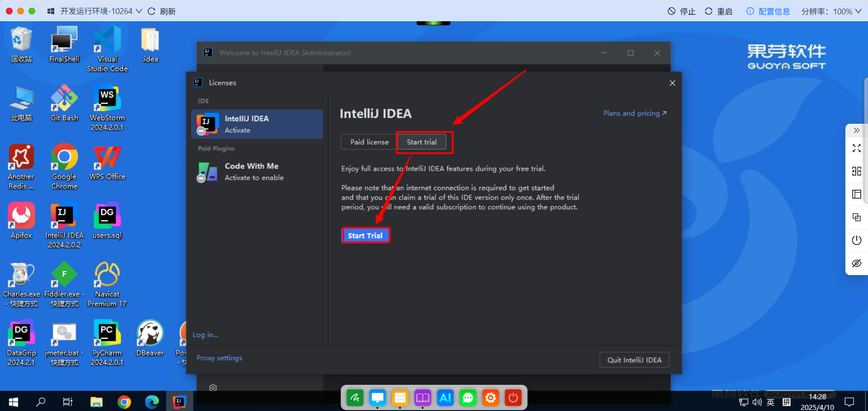The height and width of the screenshot is (411, 868).
Task: Select the Paid license tab
Action: coord(369,142)
